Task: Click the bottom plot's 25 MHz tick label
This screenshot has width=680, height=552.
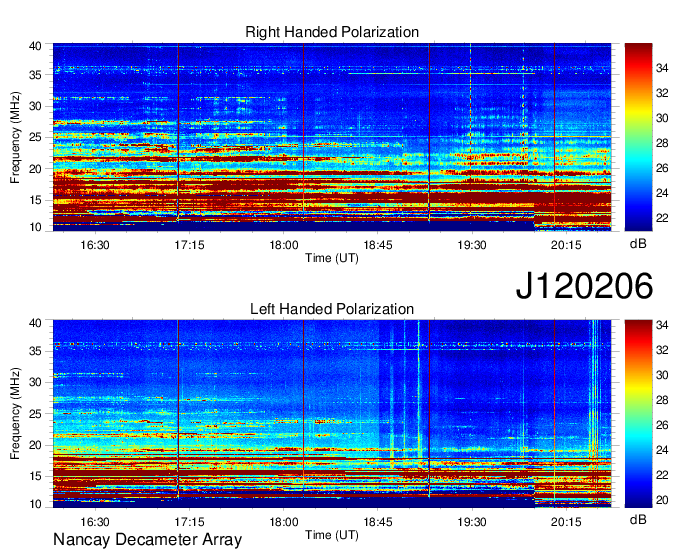Action: coord(35,414)
